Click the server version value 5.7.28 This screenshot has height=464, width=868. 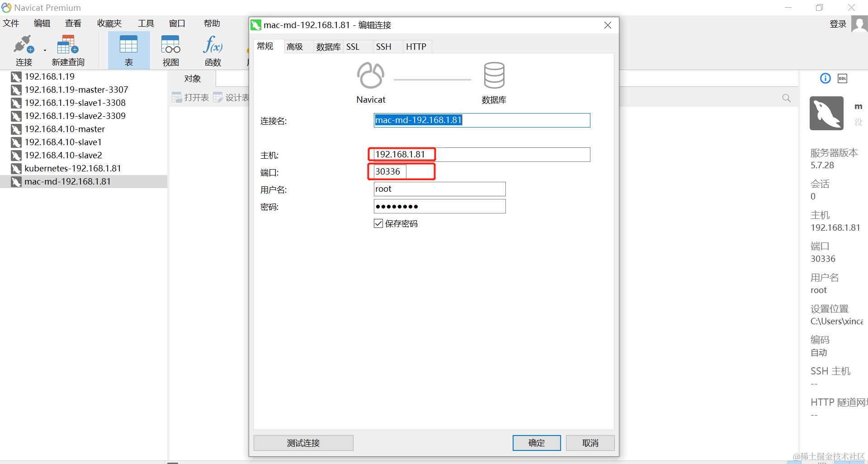coord(822,166)
